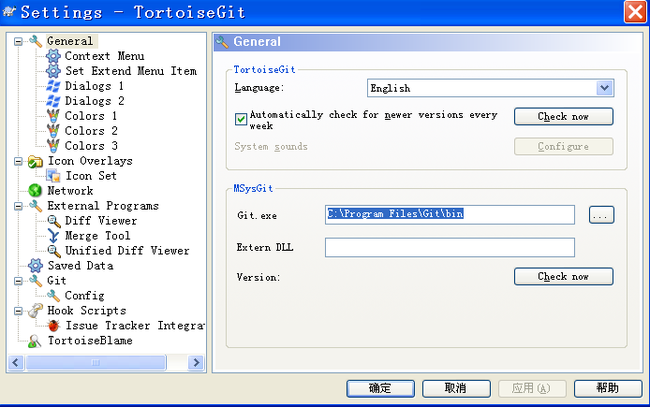Browse for Git.exe path with ... button

coord(601,215)
